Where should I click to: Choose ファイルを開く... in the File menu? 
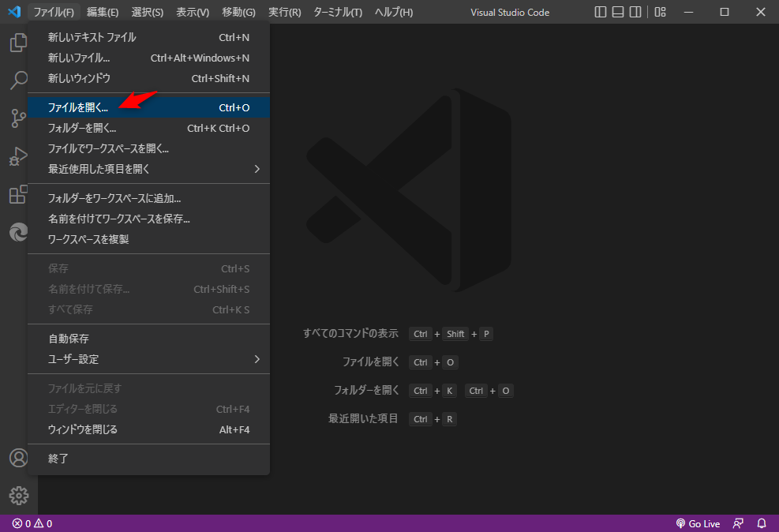click(x=148, y=107)
